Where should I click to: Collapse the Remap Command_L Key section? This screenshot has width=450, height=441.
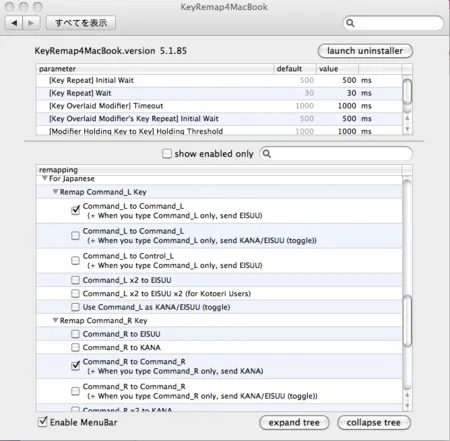tap(55, 192)
